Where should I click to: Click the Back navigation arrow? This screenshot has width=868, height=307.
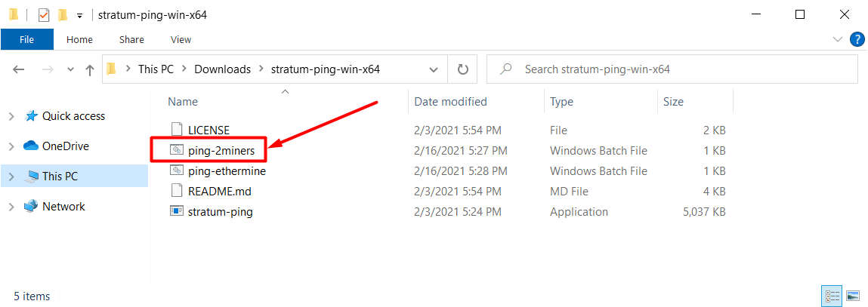pyautogui.click(x=19, y=69)
